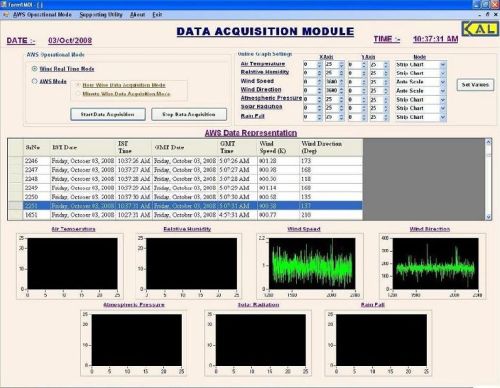Click the application icon in menu bar
The height and width of the screenshot is (388, 500).
6,15
